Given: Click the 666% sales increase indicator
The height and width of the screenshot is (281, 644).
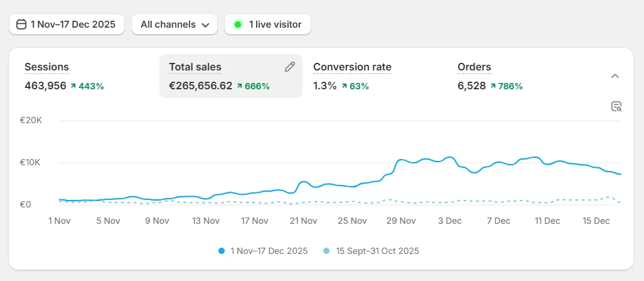Looking at the screenshot, I should [x=254, y=86].
